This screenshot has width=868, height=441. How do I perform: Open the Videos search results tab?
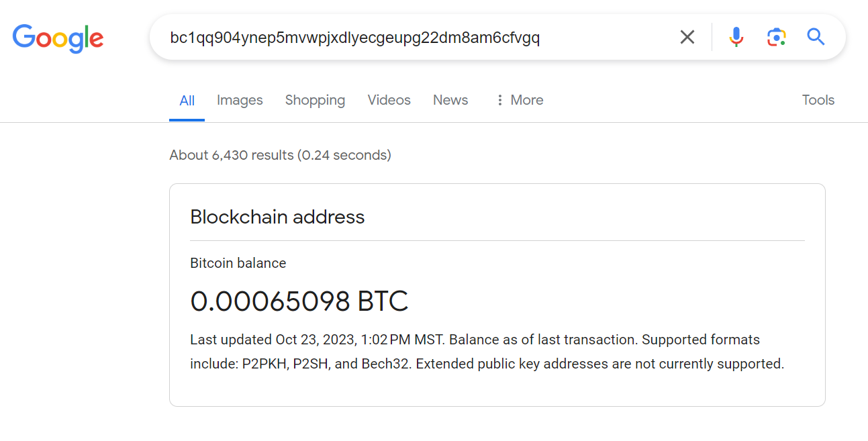point(389,99)
